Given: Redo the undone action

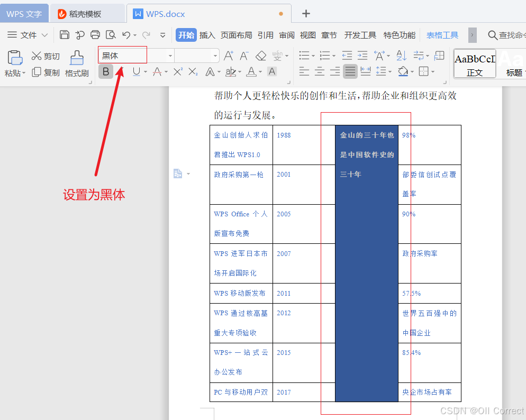Looking at the screenshot, I should click(x=146, y=35).
